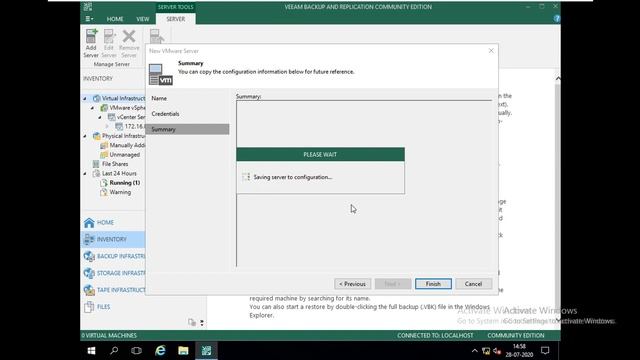Select the SERVER ribbon tab

(x=176, y=19)
